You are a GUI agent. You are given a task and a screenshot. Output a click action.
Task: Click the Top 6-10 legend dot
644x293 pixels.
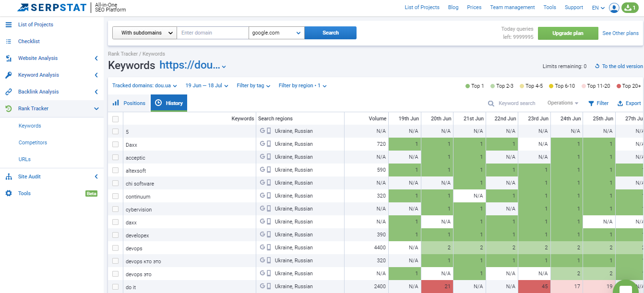[551, 86]
